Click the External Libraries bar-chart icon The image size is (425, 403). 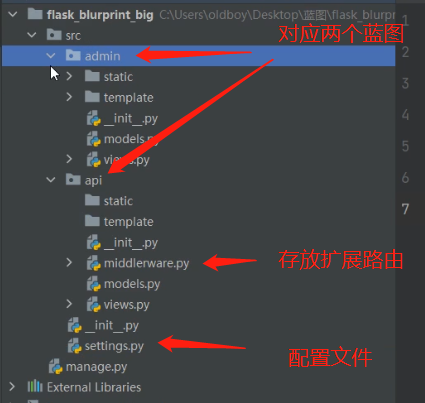point(35,387)
